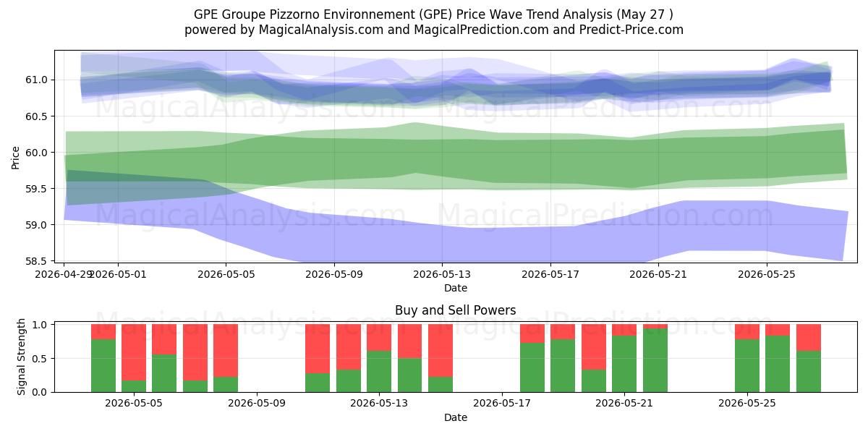
Task: Click the 2026-05-21 date tick on price chart
Action: click(658, 274)
